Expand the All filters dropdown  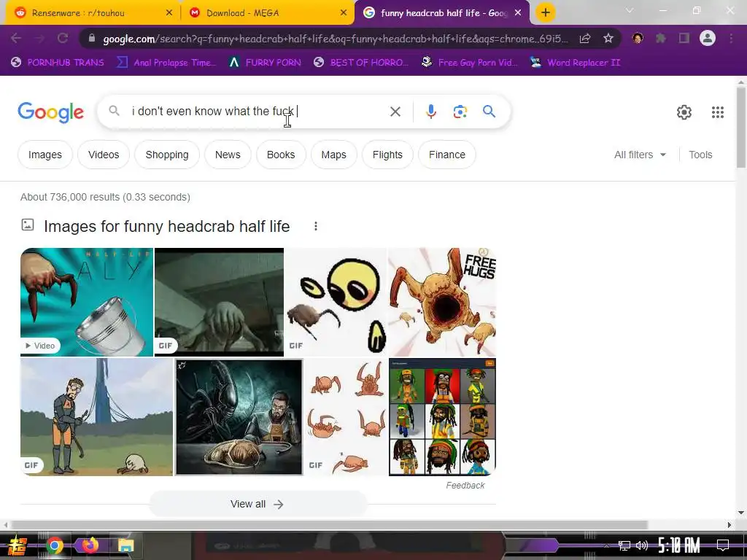pos(640,155)
